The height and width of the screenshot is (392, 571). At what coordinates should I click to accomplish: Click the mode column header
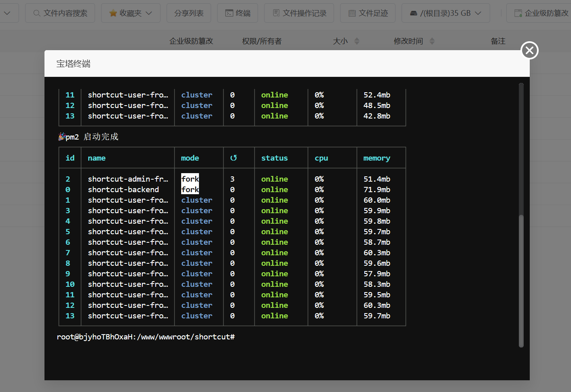coord(190,158)
